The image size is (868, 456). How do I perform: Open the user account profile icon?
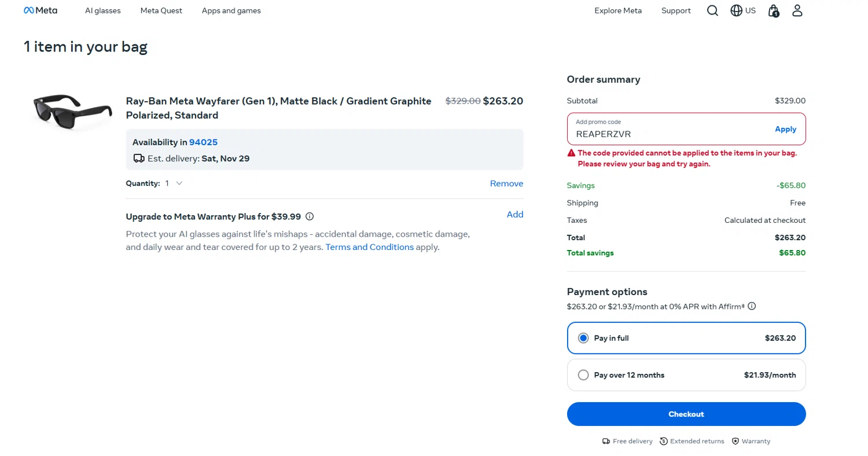tap(797, 10)
